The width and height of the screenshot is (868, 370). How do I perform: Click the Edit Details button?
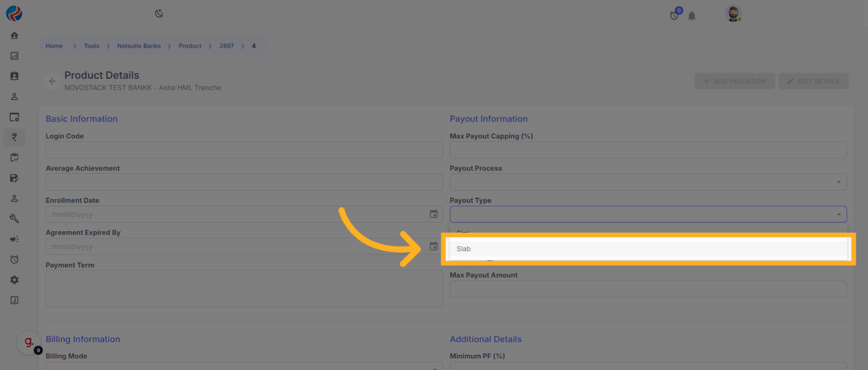click(x=813, y=81)
